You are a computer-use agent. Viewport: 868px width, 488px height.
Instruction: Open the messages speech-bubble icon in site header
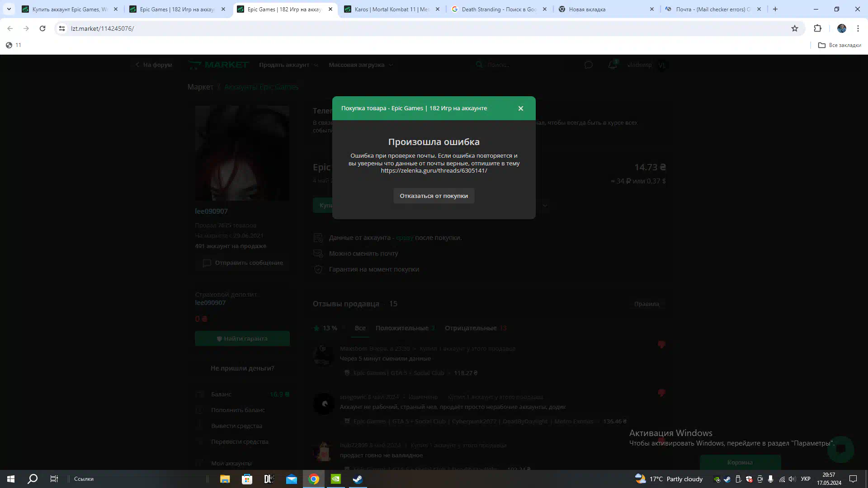pos(588,65)
